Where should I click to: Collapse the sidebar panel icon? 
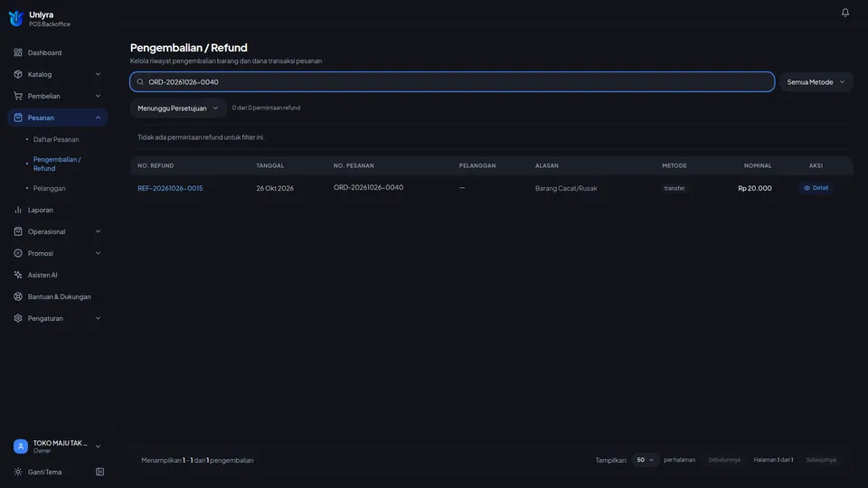pos(99,472)
